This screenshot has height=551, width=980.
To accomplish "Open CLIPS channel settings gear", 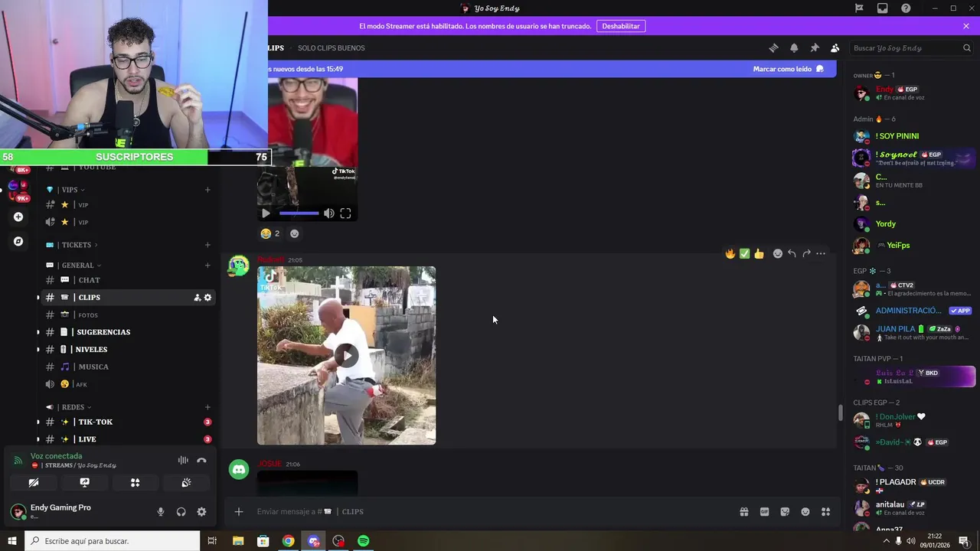I will (207, 298).
